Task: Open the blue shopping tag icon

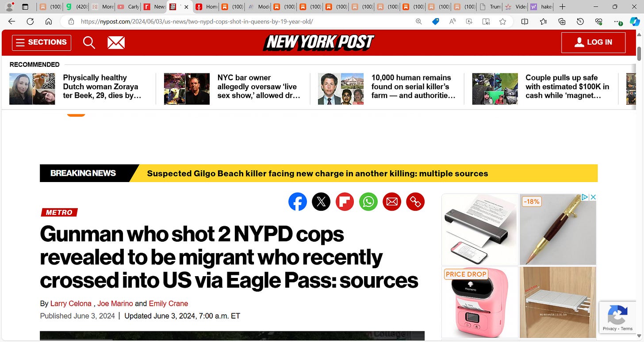Action: (435, 21)
